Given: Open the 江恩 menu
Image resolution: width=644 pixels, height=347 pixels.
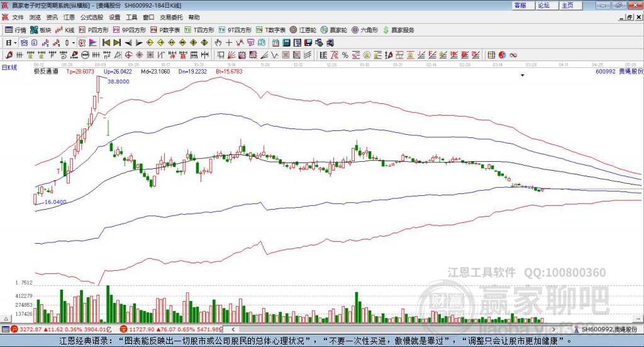Looking at the screenshot, I should click(x=69, y=17).
